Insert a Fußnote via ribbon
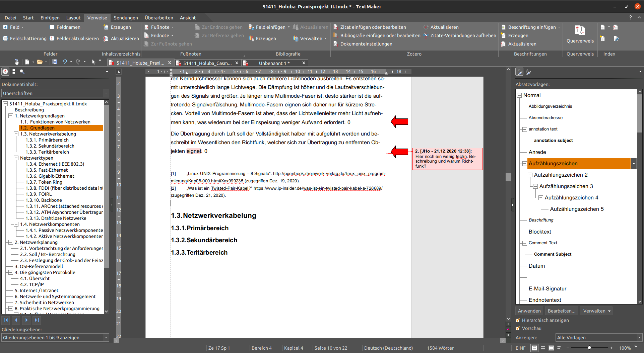Viewport: 644px width, 353px height. [157, 27]
